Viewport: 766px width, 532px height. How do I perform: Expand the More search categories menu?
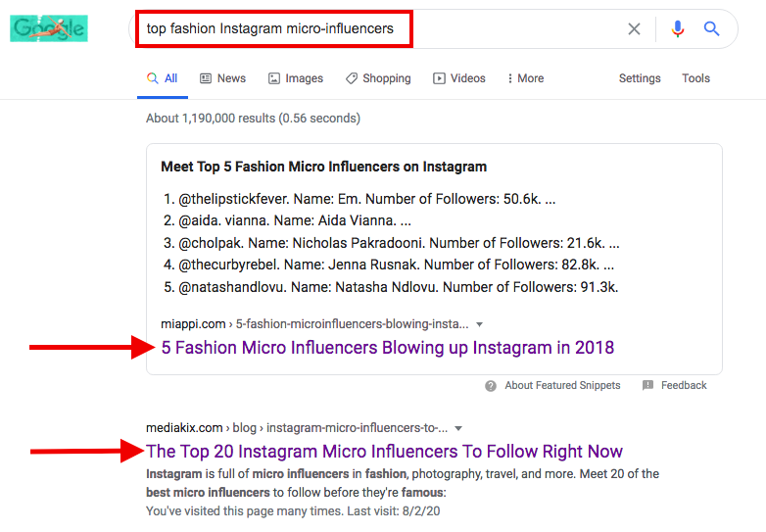[x=526, y=78]
